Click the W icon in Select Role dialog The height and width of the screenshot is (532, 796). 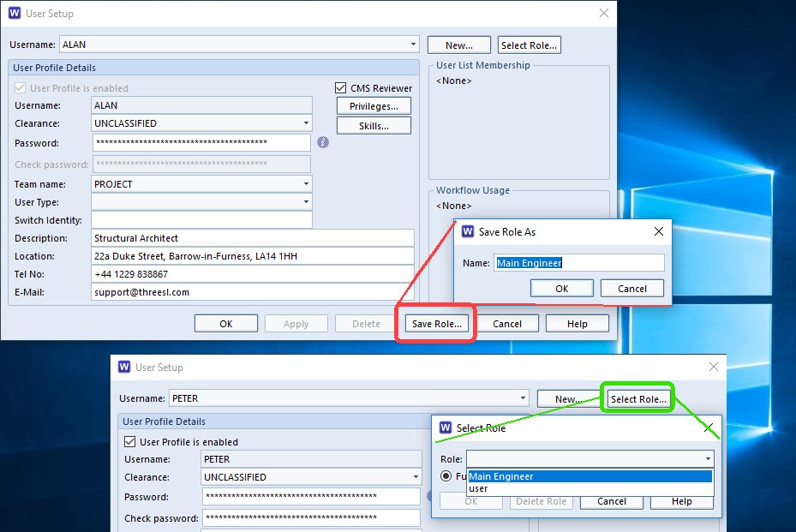pyautogui.click(x=446, y=427)
